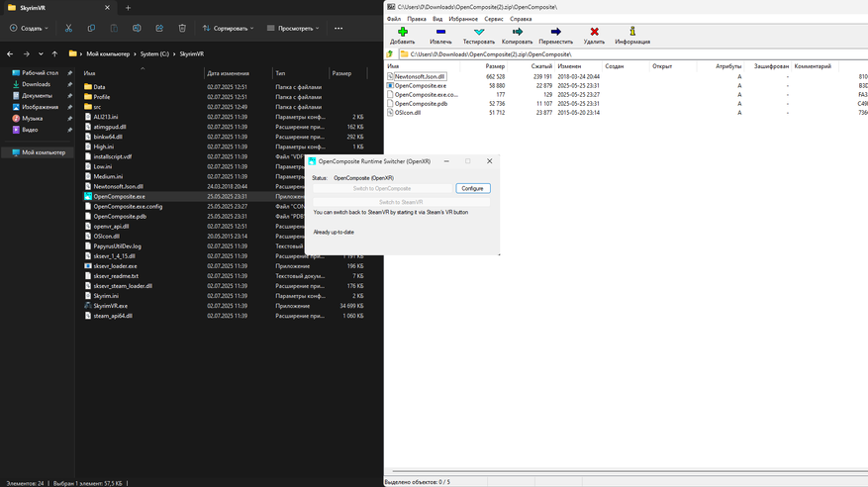Select Downloads in the Explorer sidebar

(x=36, y=84)
